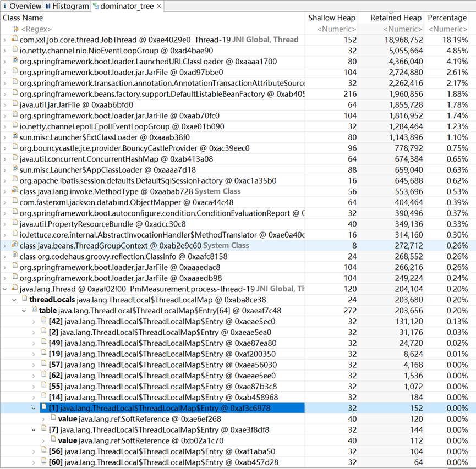Click the ThreadGroupContext class icon
Screen dimensions: 476x469
(x=14, y=244)
